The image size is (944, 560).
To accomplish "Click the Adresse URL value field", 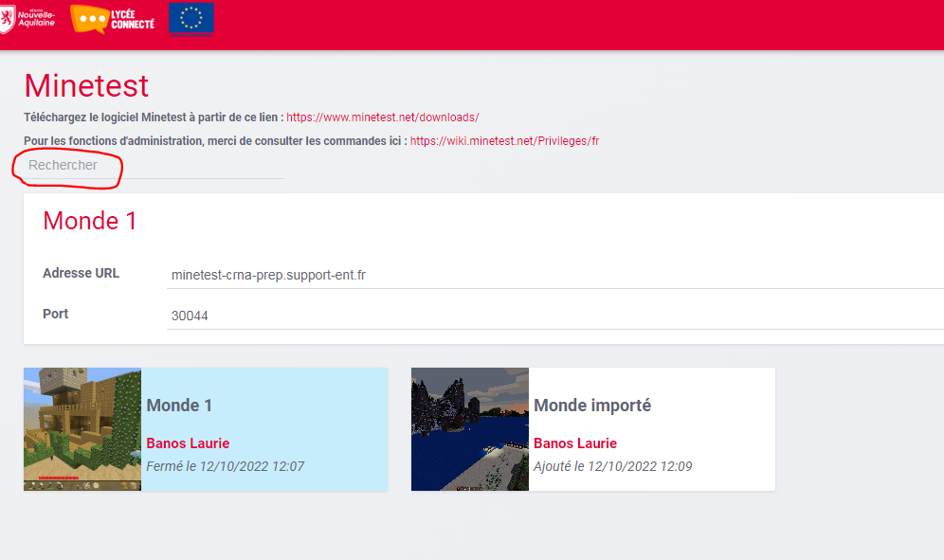I will tap(550, 275).
